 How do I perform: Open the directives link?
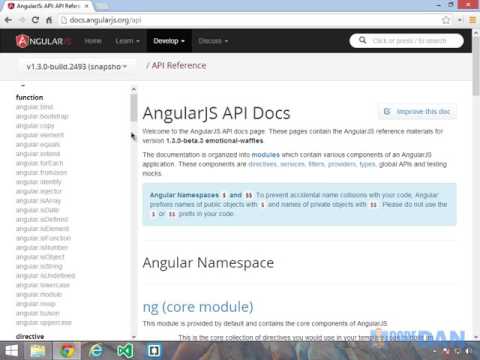pyautogui.click(x=263, y=164)
